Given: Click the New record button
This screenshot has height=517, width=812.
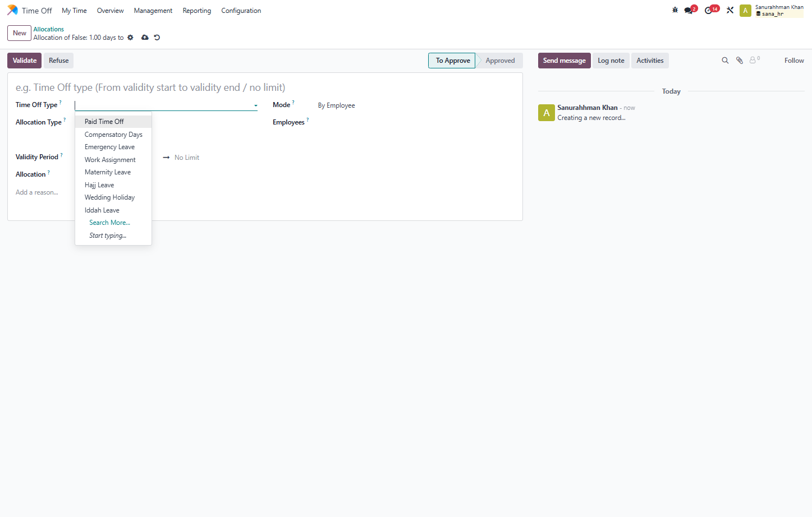Looking at the screenshot, I should tap(20, 33).
